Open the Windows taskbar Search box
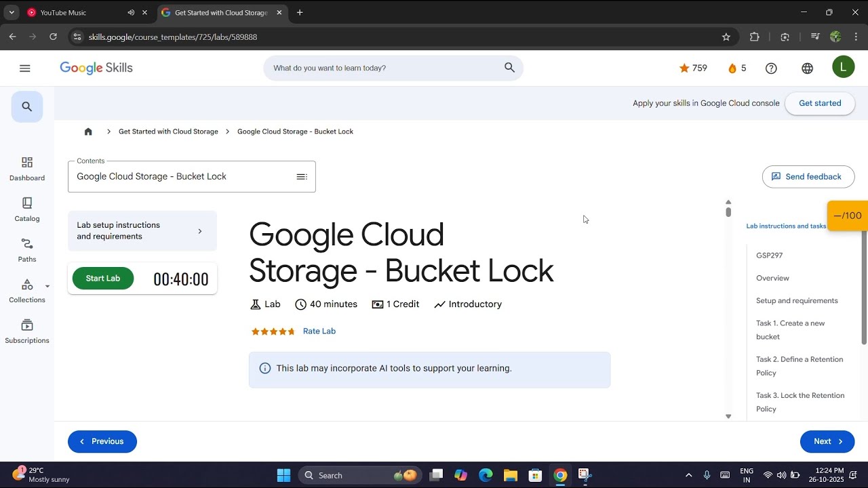868x488 pixels. [360, 475]
